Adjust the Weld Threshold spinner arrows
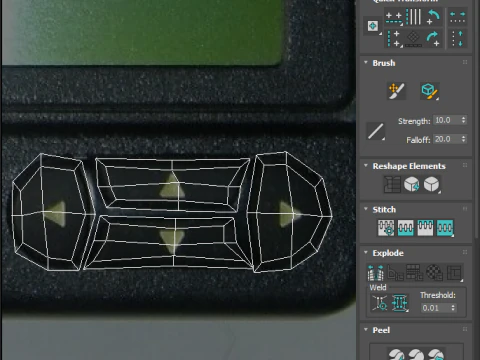The image size is (480, 360). coord(453,308)
